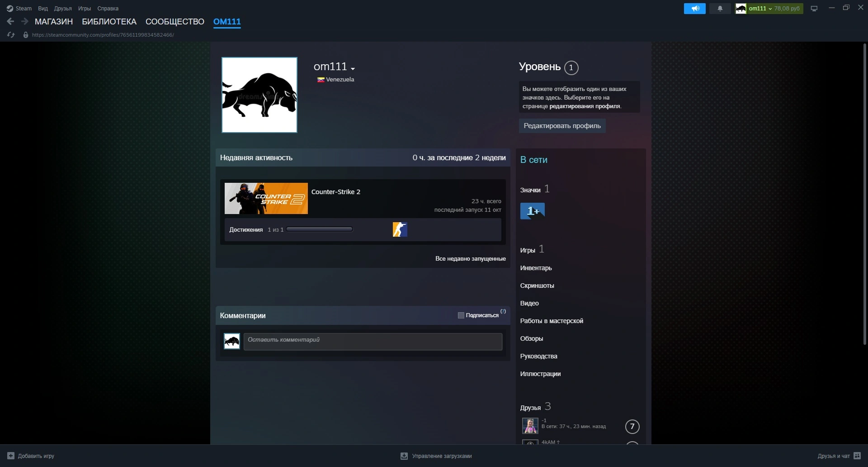Click the 'В сети' status text

[x=534, y=160]
